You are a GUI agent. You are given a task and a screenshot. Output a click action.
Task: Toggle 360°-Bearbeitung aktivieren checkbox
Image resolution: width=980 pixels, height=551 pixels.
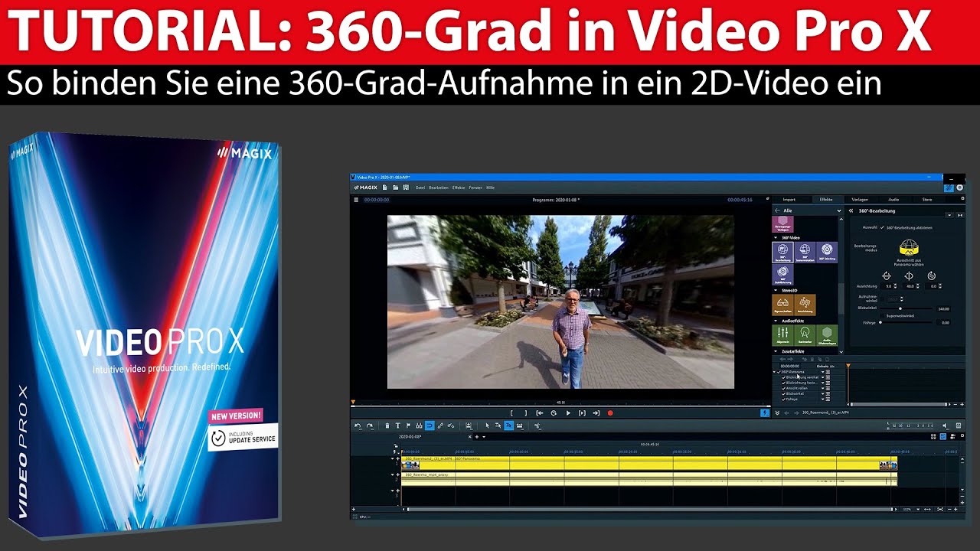tap(882, 227)
